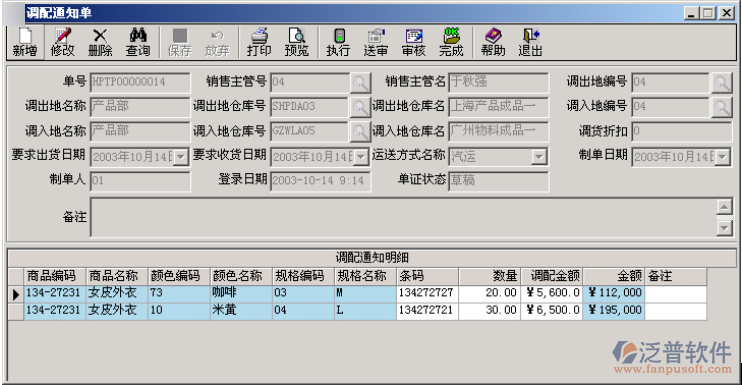Open 预览 (Preview) toolbar icon
This screenshot has width=742, height=385.
[297, 43]
